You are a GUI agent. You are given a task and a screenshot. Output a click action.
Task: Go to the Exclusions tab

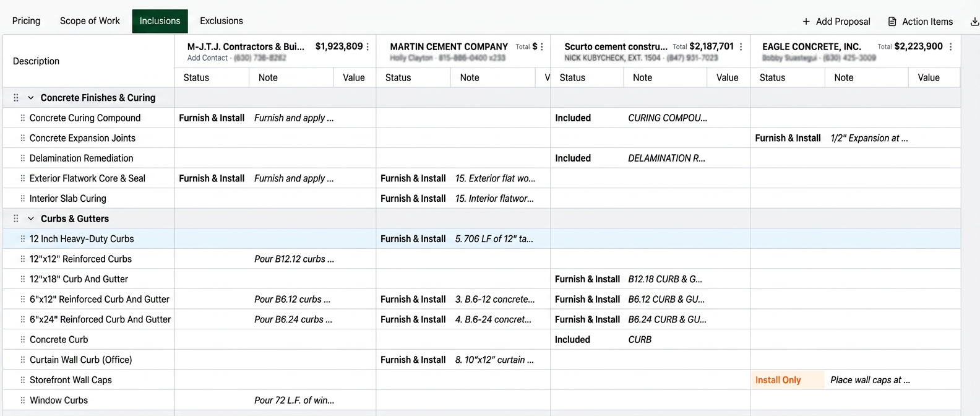tap(221, 21)
